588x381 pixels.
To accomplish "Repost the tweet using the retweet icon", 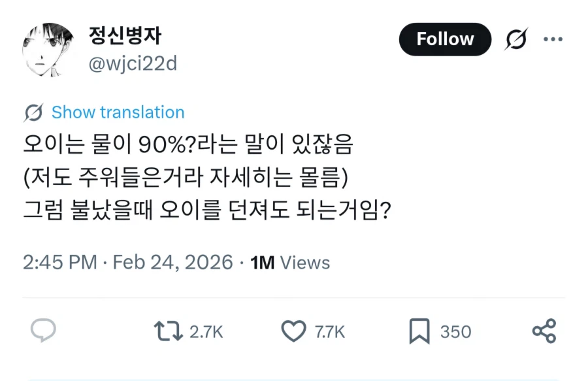I will click(169, 331).
